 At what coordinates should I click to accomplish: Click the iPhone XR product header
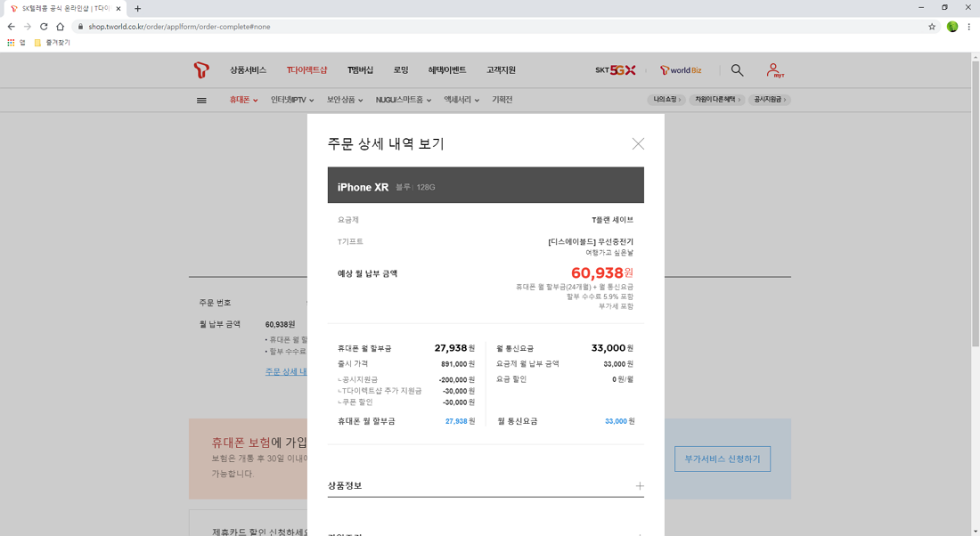(x=486, y=185)
